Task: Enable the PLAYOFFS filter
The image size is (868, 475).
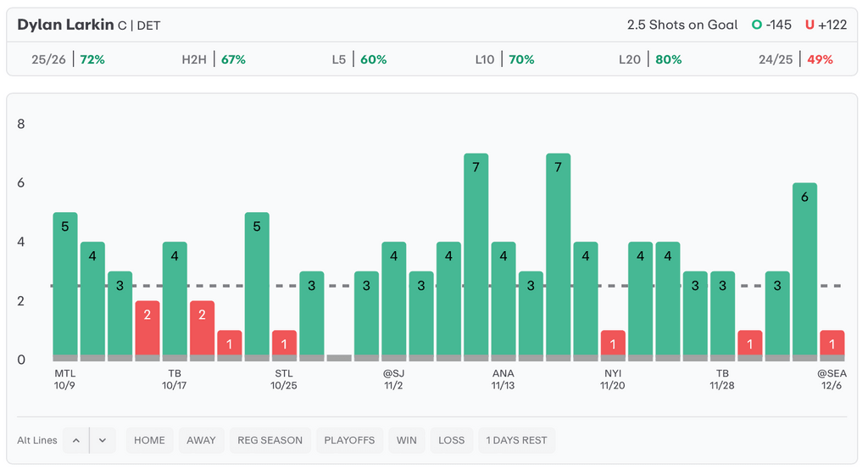Action: point(348,440)
